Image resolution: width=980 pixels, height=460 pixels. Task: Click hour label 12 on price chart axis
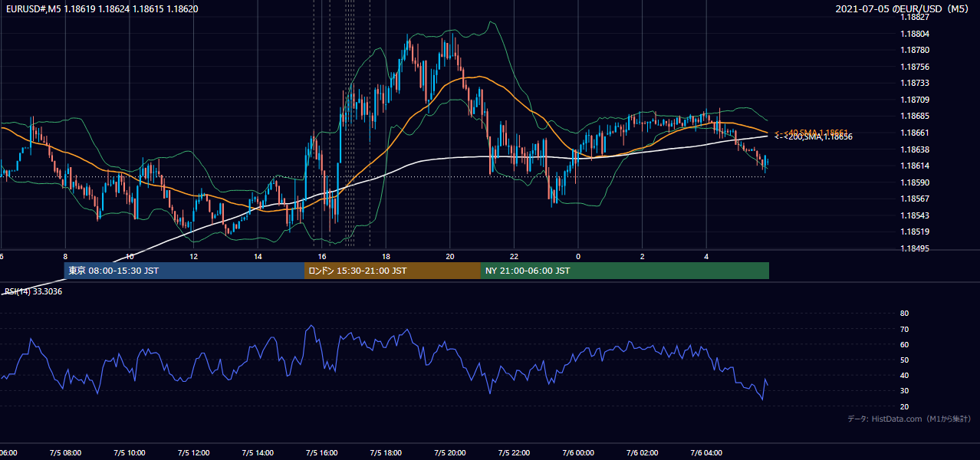coord(194,256)
